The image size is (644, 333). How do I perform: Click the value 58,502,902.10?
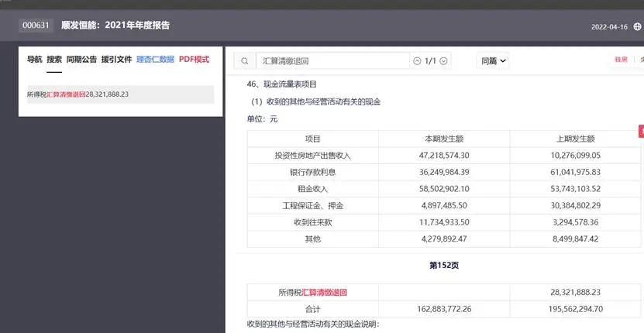click(x=444, y=189)
